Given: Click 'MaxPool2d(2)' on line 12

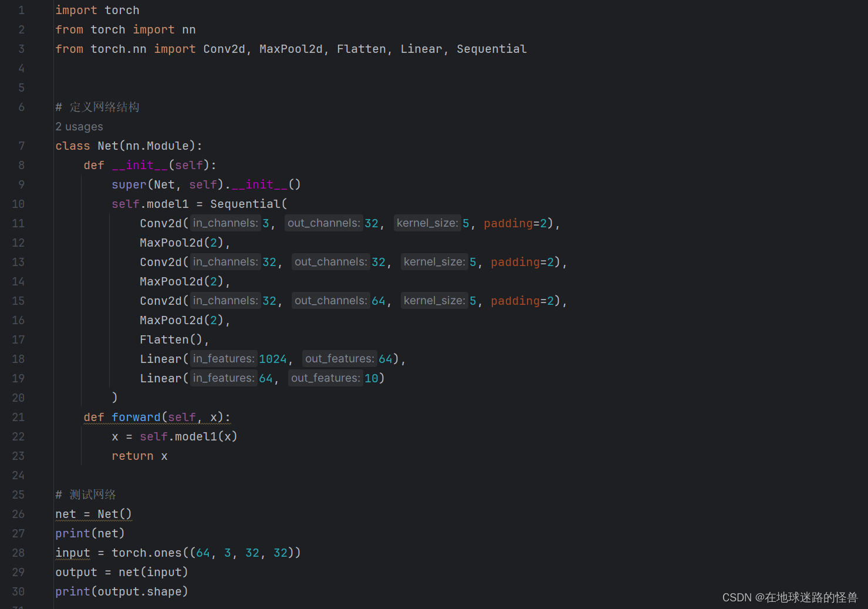Looking at the screenshot, I should point(182,243).
